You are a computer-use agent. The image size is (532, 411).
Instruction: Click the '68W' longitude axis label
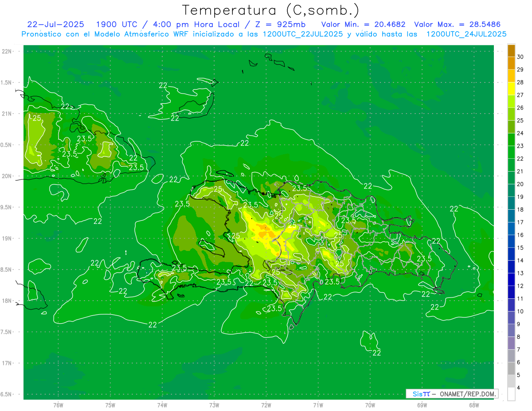(x=474, y=405)
